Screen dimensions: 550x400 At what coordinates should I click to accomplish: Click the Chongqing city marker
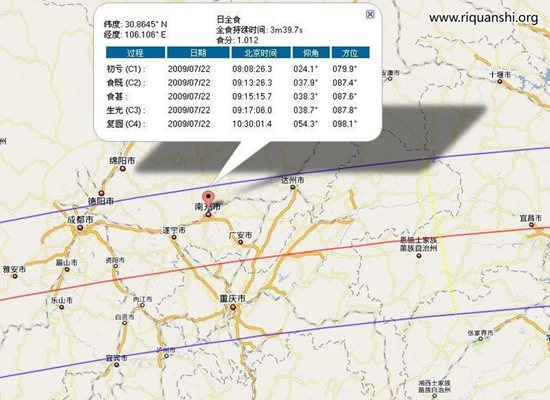233,307
